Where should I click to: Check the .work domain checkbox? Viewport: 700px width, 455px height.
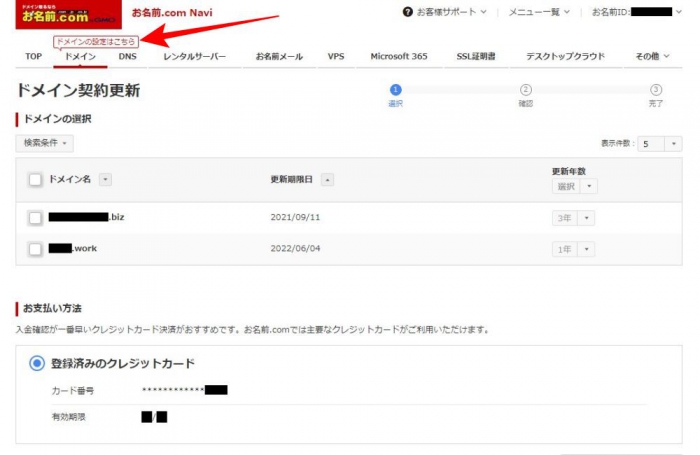(x=35, y=249)
